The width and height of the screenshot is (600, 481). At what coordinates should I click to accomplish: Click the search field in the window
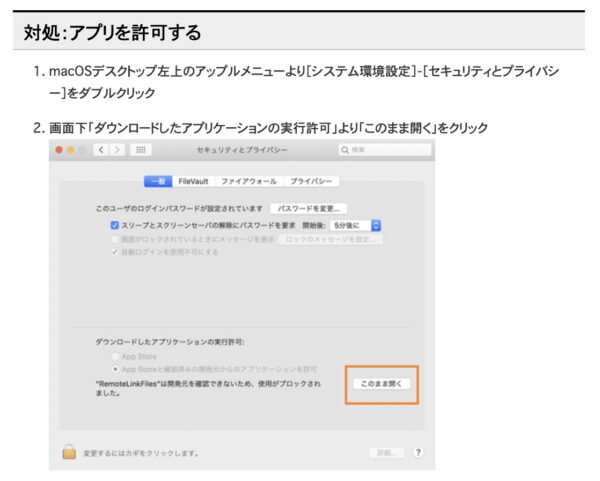pyautogui.click(x=385, y=150)
